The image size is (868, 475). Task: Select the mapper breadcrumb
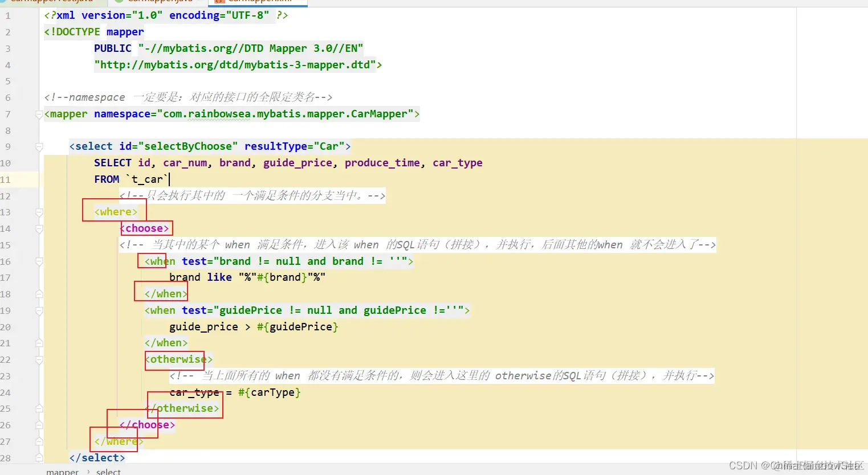pyautogui.click(x=62, y=472)
